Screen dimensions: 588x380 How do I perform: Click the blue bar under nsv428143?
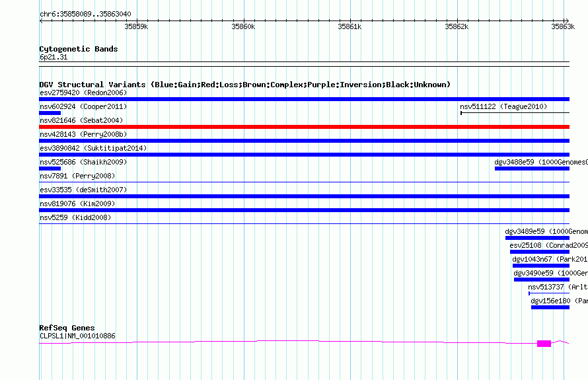[x=304, y=141]
